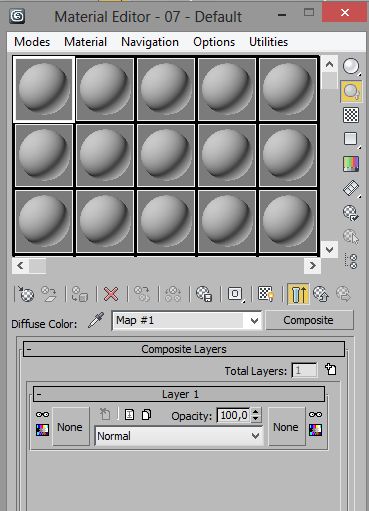Click the Opacity value field
This screenshot has width=369, height=511.
(234, 415)
